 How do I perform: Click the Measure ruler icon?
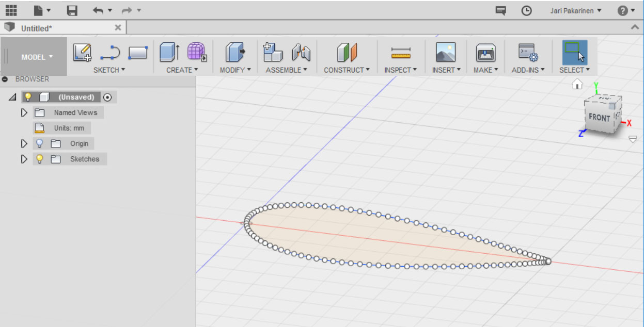[401, 52]
